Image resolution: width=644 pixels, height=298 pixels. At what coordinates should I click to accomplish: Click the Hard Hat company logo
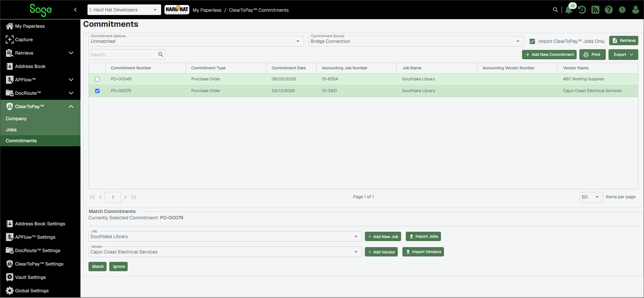pyautogui.click(x=177, y=10)
